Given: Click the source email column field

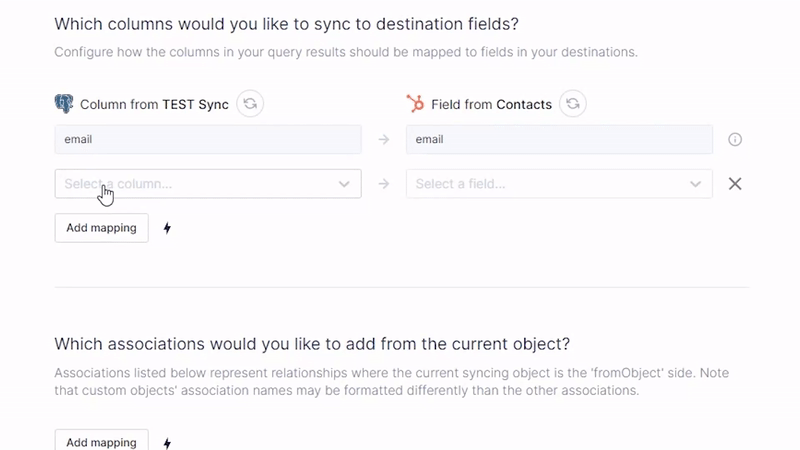Looking at the screenshot, I should pyautogui.click(x=207, y=140).
